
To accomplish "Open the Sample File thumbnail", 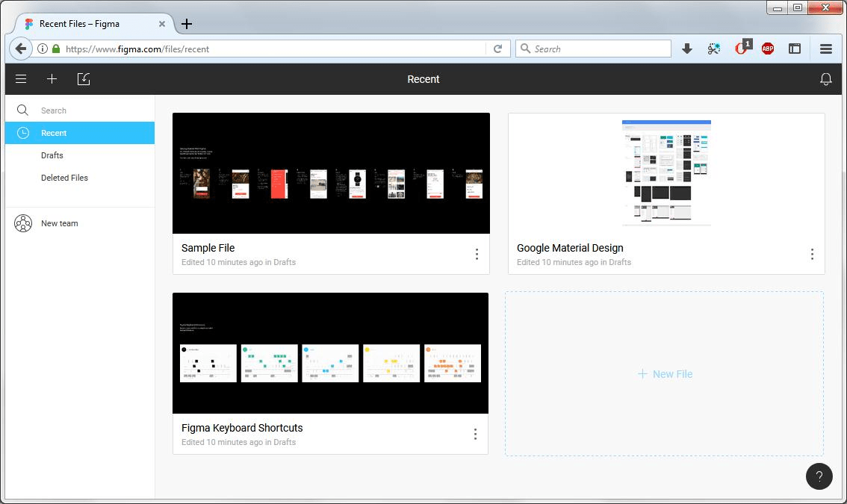I will point(331,173).
